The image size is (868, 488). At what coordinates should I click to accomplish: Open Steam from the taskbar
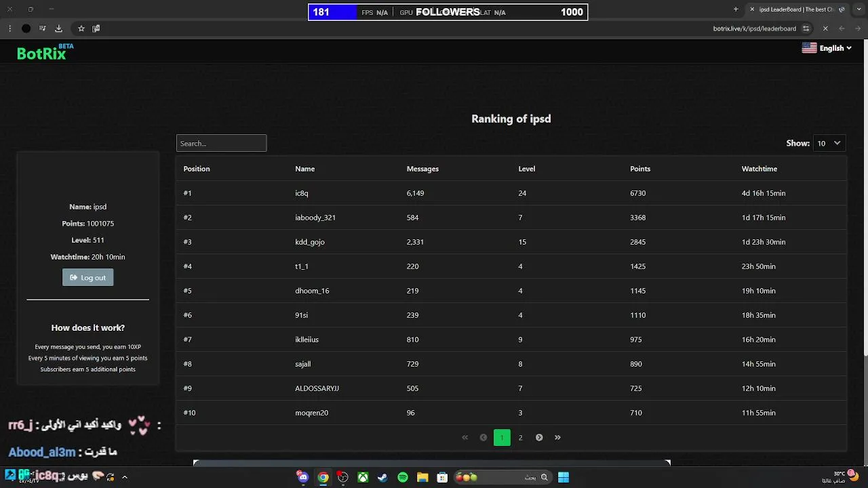pos(382,477)
